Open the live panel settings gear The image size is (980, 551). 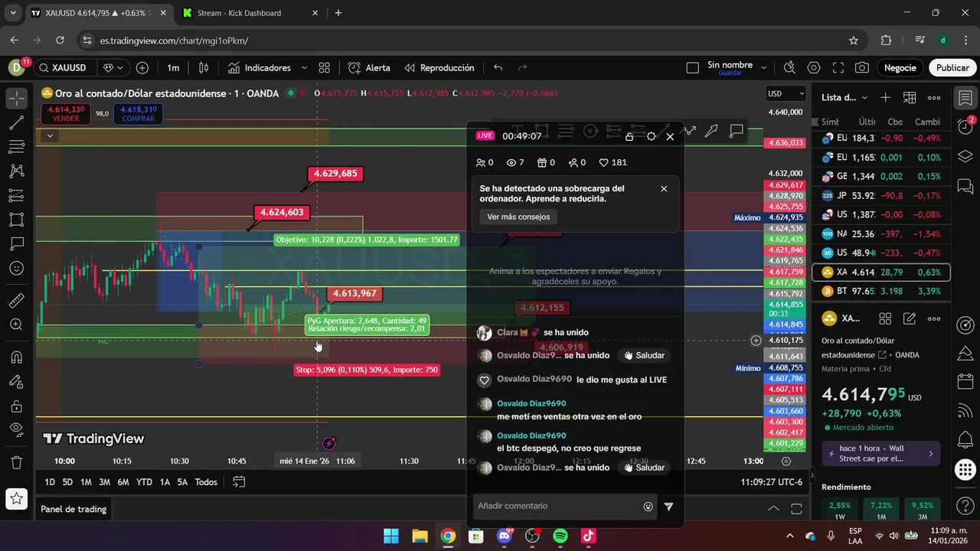point(651,136)
